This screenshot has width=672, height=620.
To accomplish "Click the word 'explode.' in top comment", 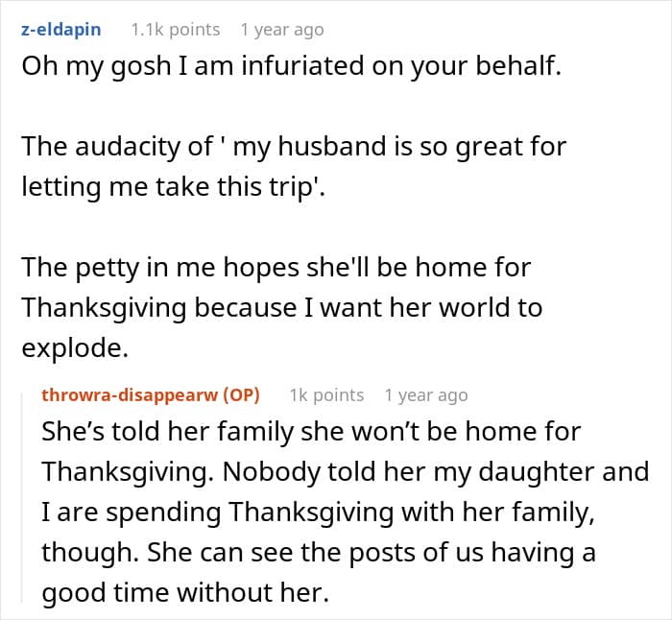I will pyautogui.click(x=75, y=348).
